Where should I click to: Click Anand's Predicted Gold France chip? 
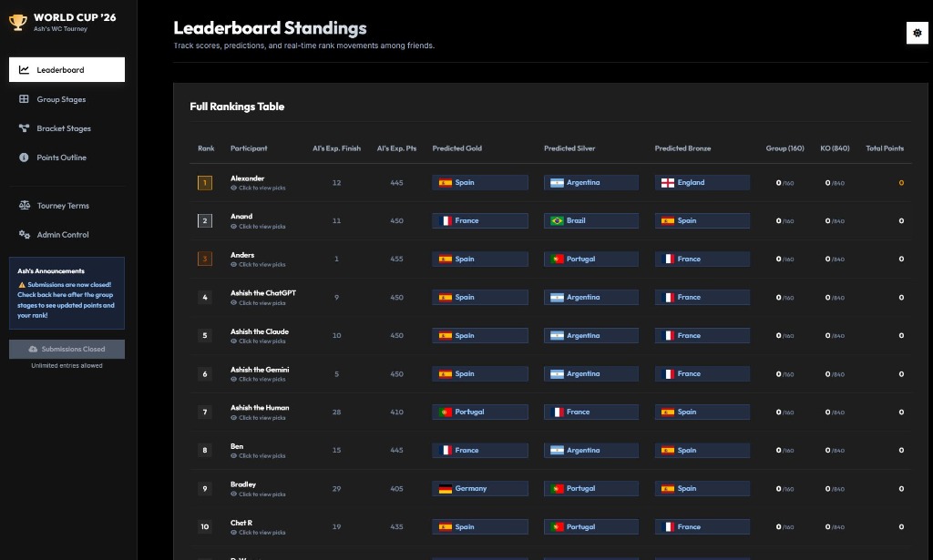pyautogui.click(x=480, y=220)
